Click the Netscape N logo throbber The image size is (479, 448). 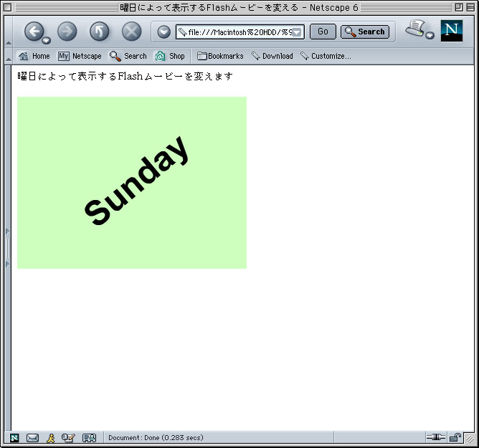point(452,31)
